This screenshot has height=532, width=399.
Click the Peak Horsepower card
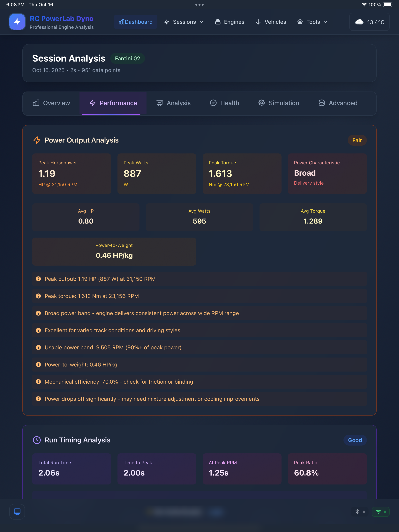(72, 174)
